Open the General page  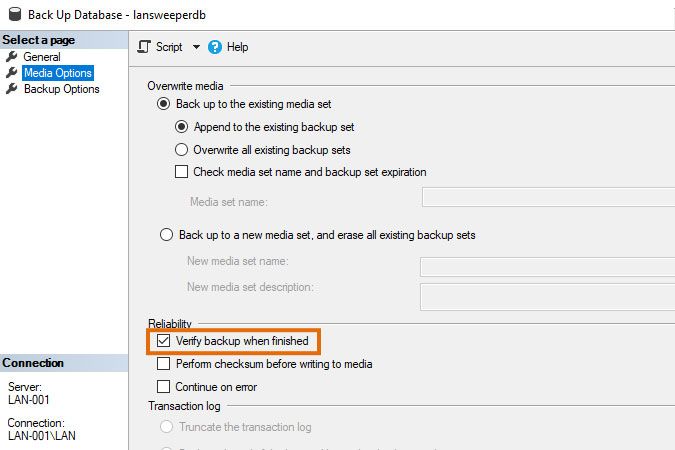(x=42, y=57)
